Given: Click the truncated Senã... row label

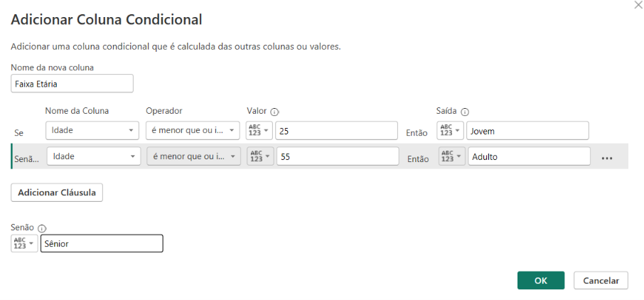Looking at the screenshot, I should [x=27, y=159].
